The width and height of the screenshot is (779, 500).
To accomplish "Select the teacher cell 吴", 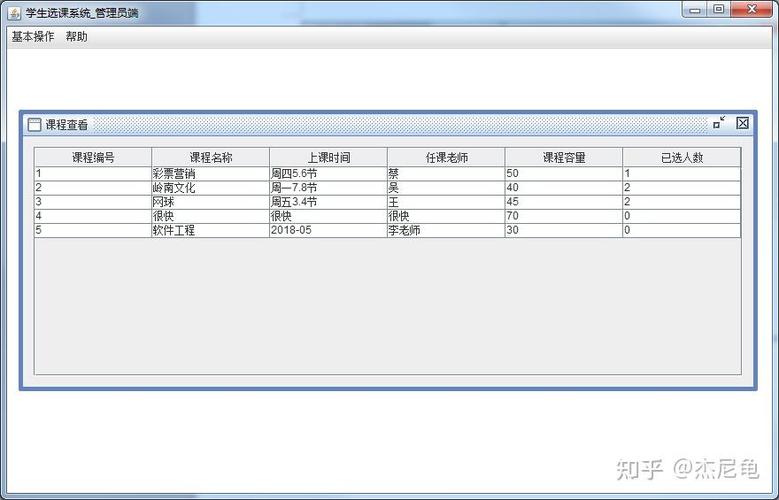I will click(x=446, y=188).
